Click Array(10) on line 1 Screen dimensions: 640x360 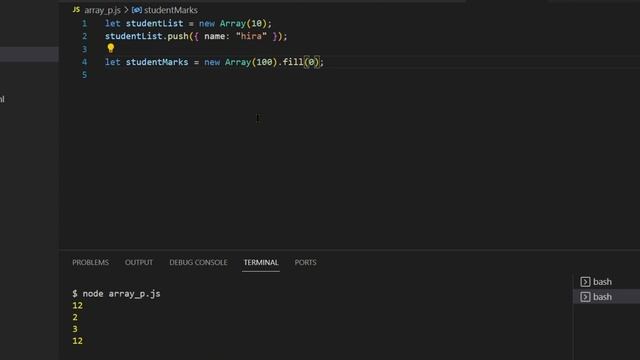(x=243, y=23)
